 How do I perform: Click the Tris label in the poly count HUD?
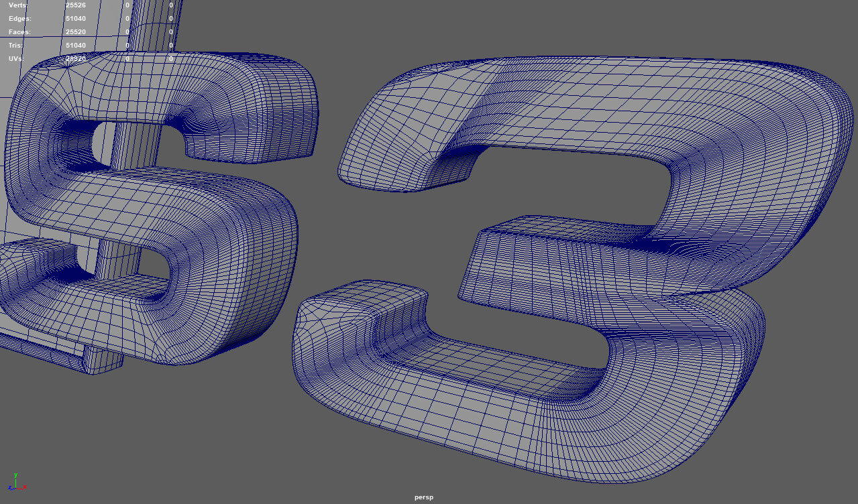16,46
